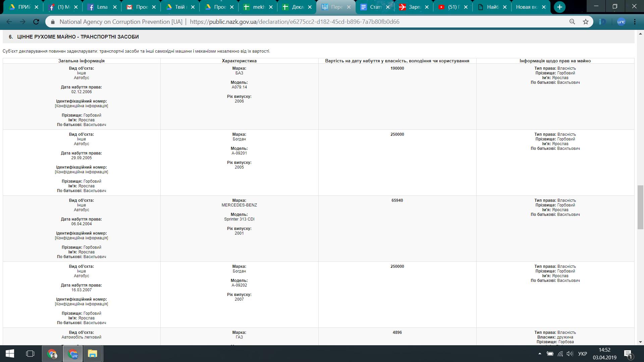Close the Новая вкладка tab
644x362 pixels.
pos(544,7)
